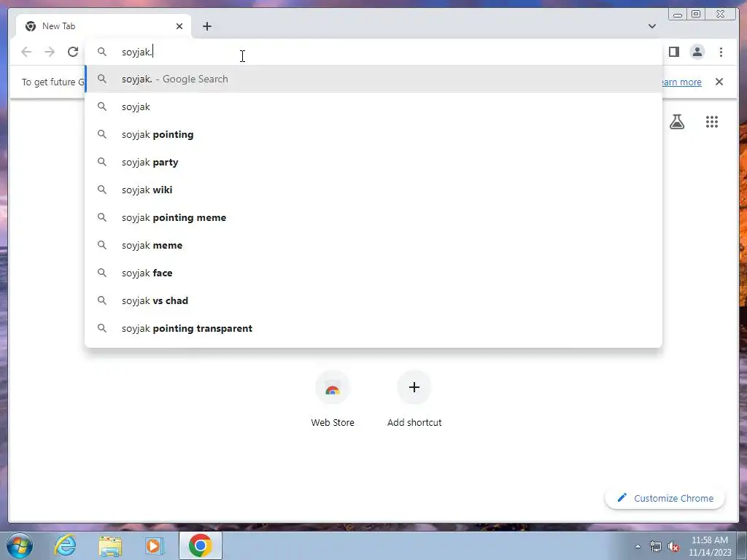Pick suggestion 'soyjak wiki'
This screenshot has width=747, height=560.
click(x=373, y=190)
